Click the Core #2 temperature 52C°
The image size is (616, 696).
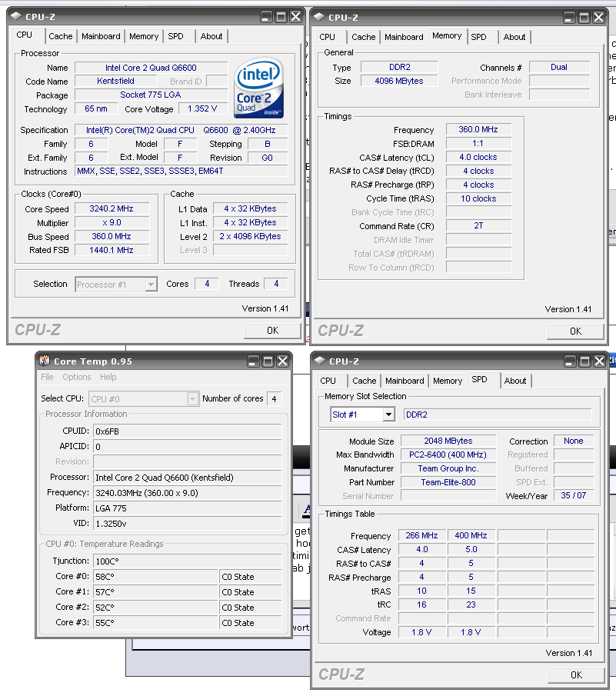[155, 608]
